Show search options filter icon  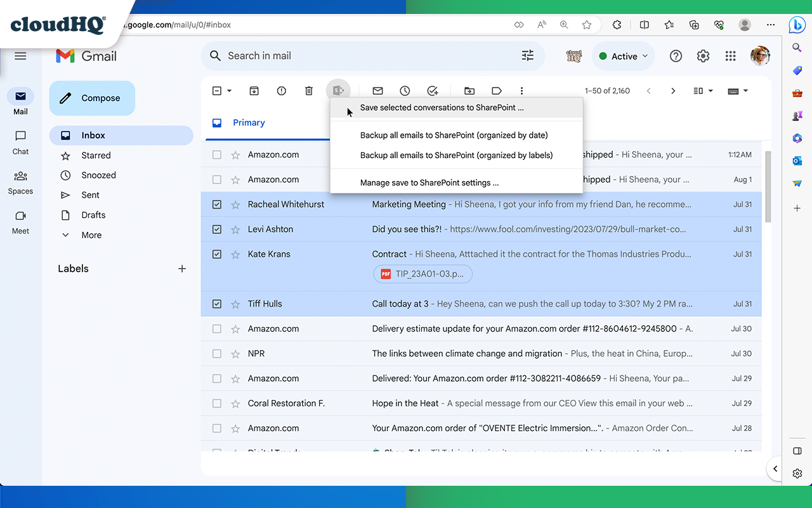tap(528, 56)
